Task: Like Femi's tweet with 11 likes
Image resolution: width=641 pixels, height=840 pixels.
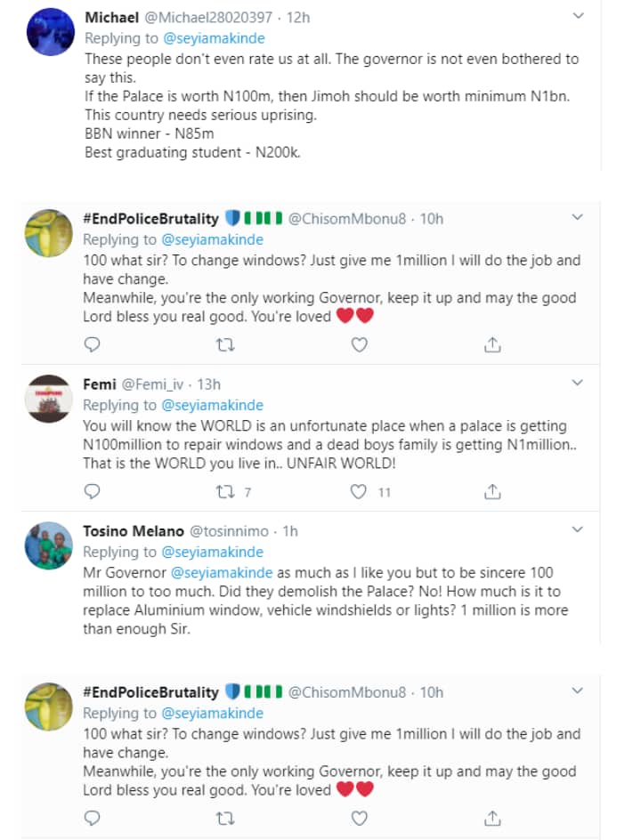Action: coord(359,491)
